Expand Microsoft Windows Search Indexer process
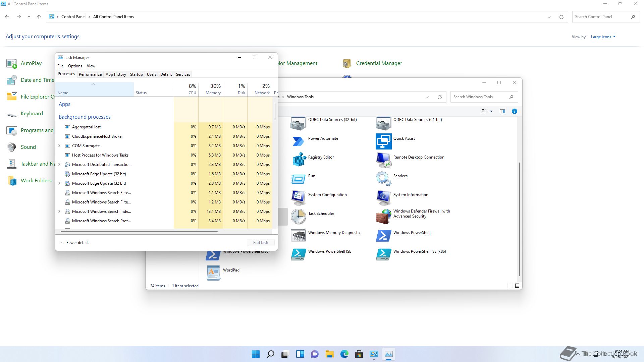 click(59, 212)
